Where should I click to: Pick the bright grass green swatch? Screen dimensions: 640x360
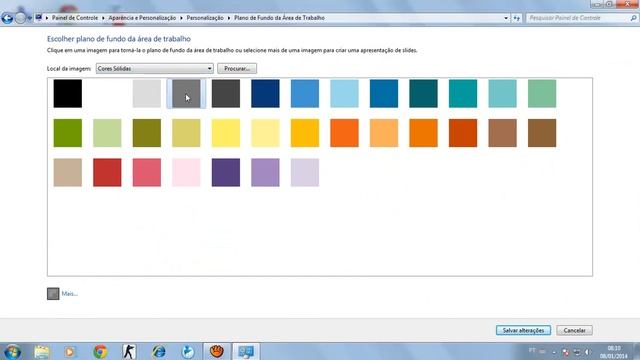click(68, 133)
